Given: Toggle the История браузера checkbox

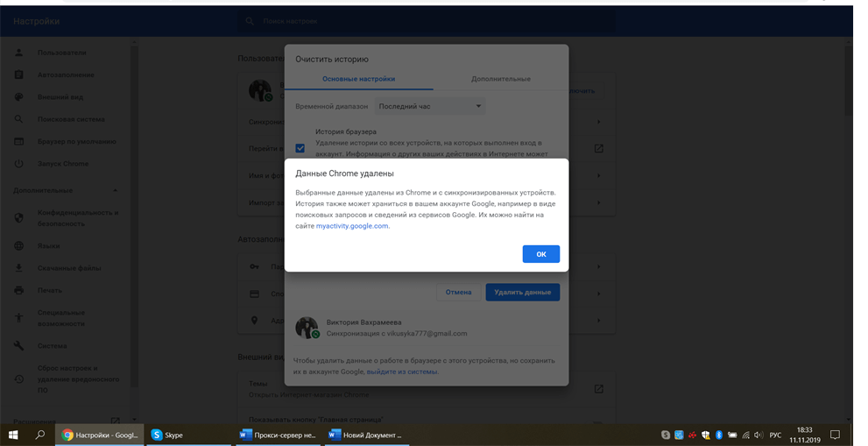Looking at the screenshot, I should coord(300,148).
